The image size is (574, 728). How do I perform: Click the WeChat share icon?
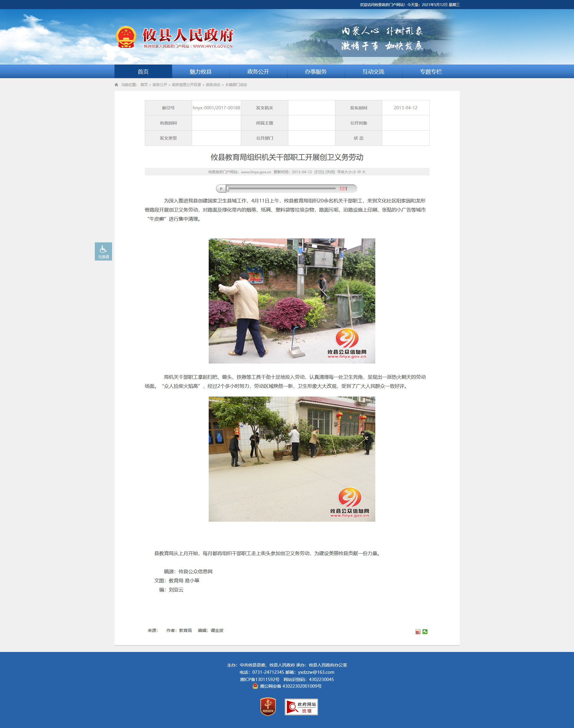(425, 632)
